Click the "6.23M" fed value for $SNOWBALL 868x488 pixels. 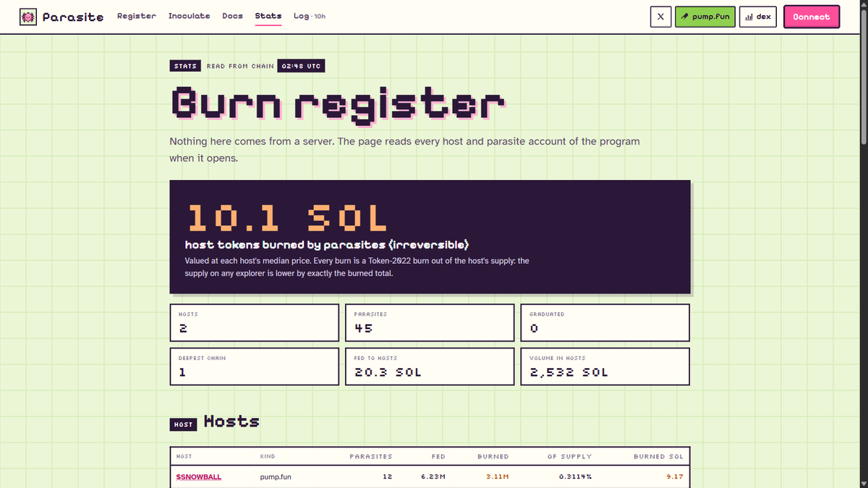433,477
